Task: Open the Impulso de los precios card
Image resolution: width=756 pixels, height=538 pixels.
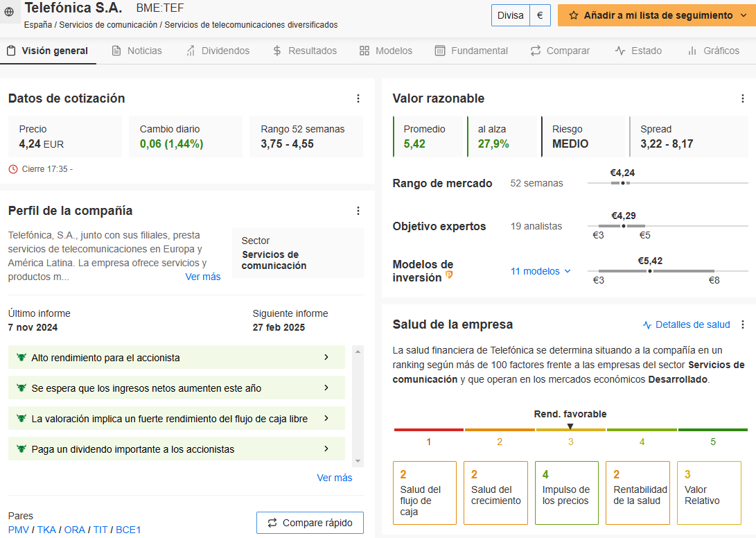Action: 567,493
